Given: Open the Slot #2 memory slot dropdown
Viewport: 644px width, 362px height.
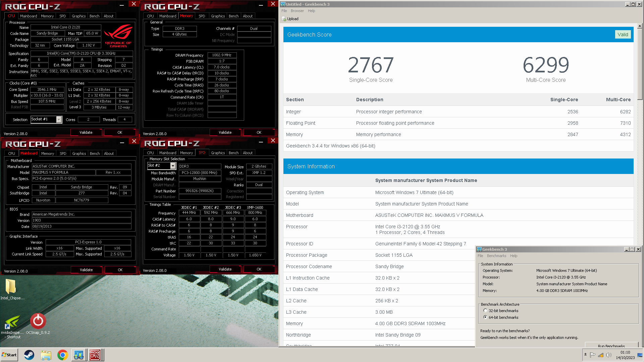Looking at the screenshot, I should (173, 166).
